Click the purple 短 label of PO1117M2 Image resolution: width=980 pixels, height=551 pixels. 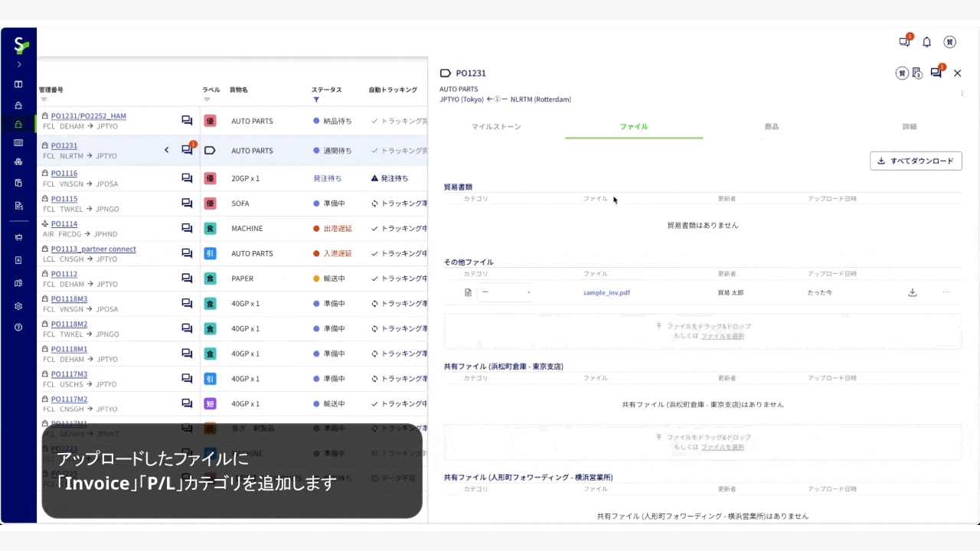tap(210, 403)
